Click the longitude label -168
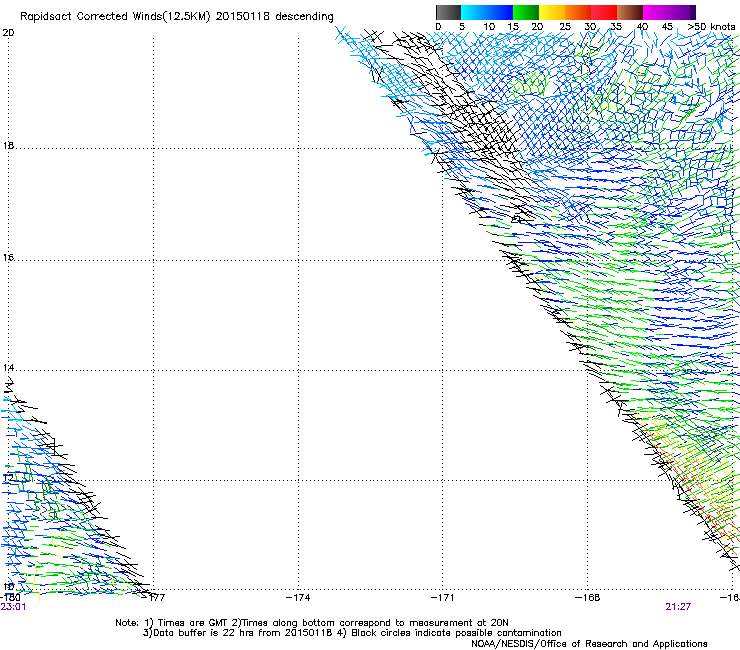 click(x=588, y=598)
